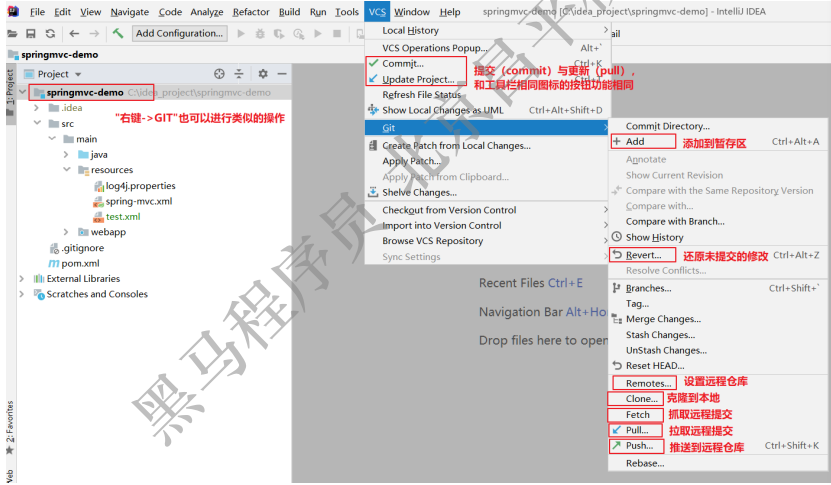Click the Reset HEAD arrow icon
This screenshot has height=485, width=831.
616,365
